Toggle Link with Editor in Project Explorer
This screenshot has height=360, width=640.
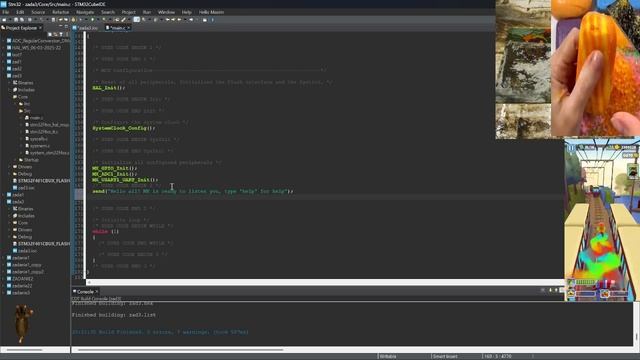pyautogui.click(x=56, y=34)
